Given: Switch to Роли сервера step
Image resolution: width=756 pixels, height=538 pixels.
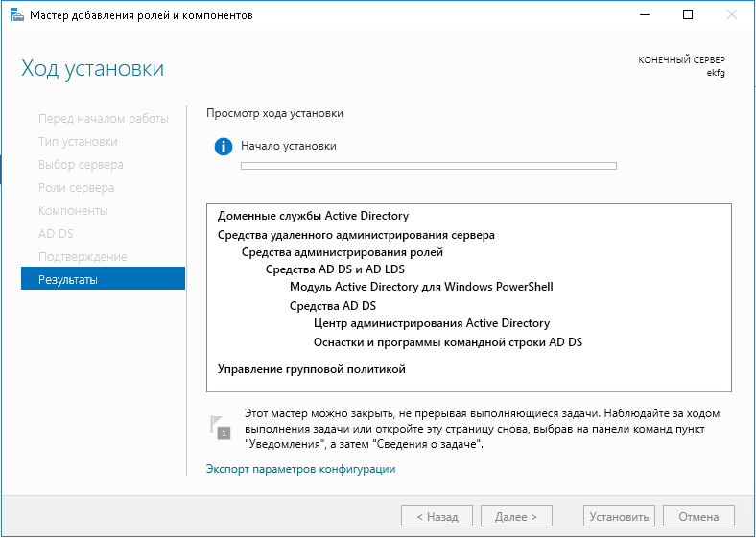Looking at the screenshot, I should 76,187.
